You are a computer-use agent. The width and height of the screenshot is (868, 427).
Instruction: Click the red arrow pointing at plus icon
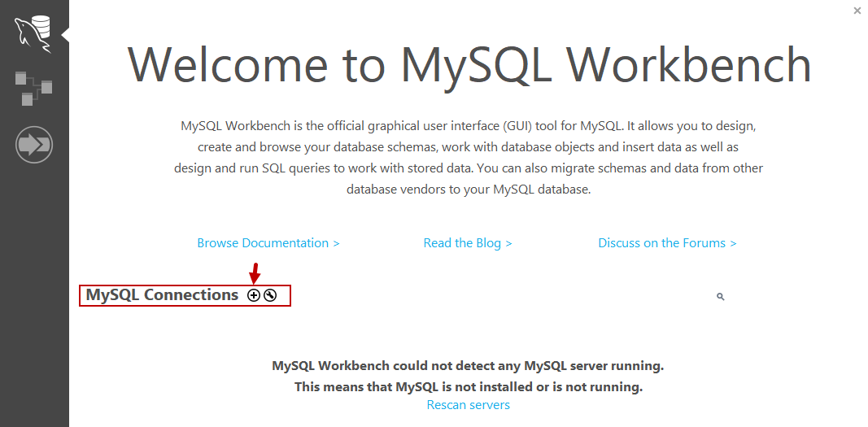pos(255,273)
